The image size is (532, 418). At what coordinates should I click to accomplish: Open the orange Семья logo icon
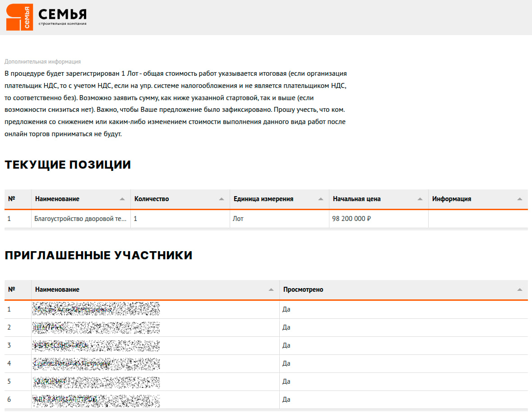click(x=19, y=17)
